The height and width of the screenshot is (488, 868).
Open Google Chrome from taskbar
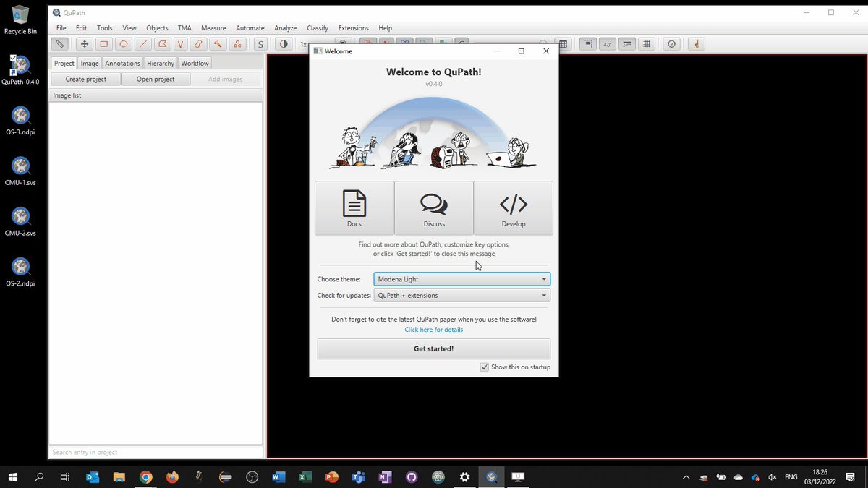click(x=145, y=477)
